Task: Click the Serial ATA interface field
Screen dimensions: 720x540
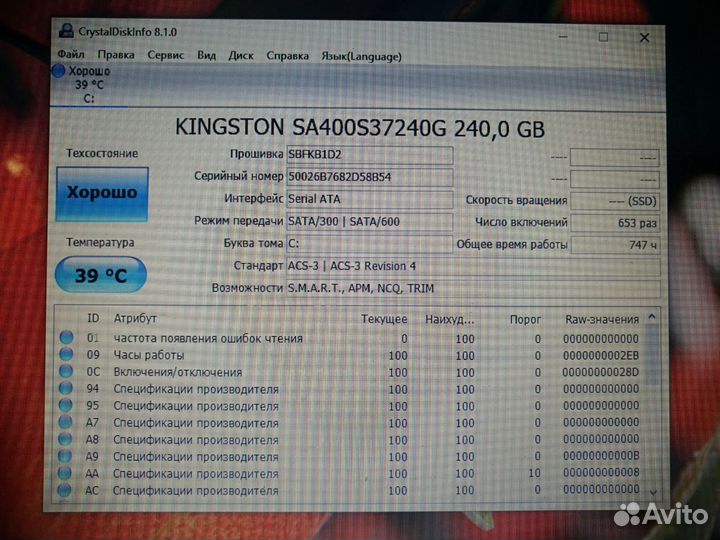Action: 370,199
